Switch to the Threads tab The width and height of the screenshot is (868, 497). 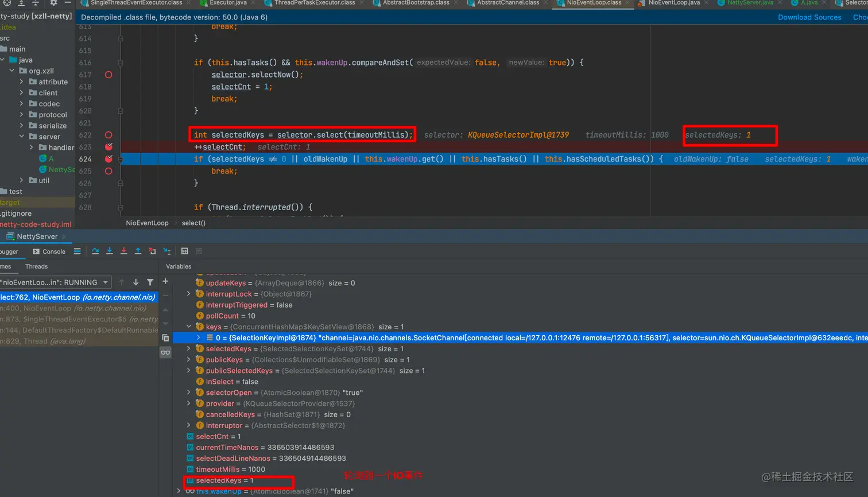point(36,266)
